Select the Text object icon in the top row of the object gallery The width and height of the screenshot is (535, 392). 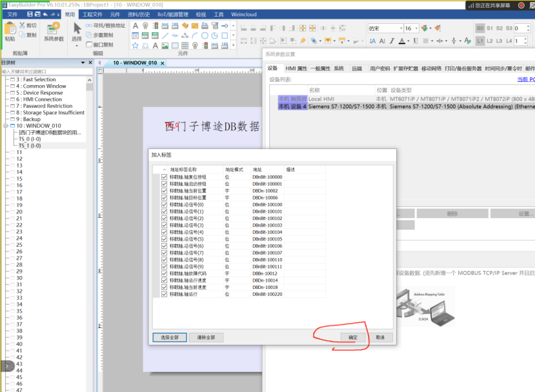[x=136, y=26]
